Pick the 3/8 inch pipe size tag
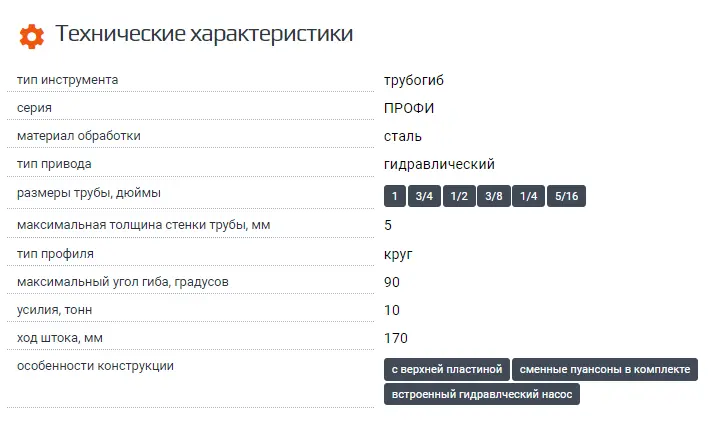The image size is (716, 446). (x=494, y=196)
